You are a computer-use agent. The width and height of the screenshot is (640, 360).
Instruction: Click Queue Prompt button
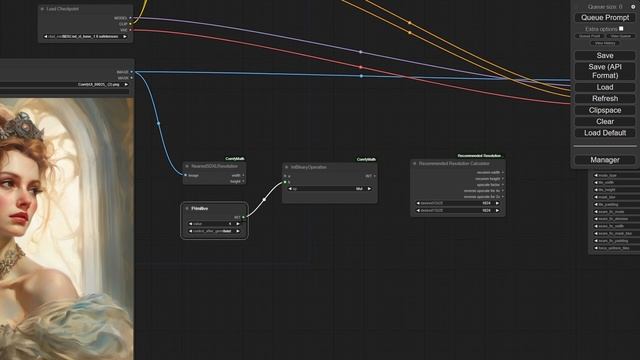click(605, 18)
